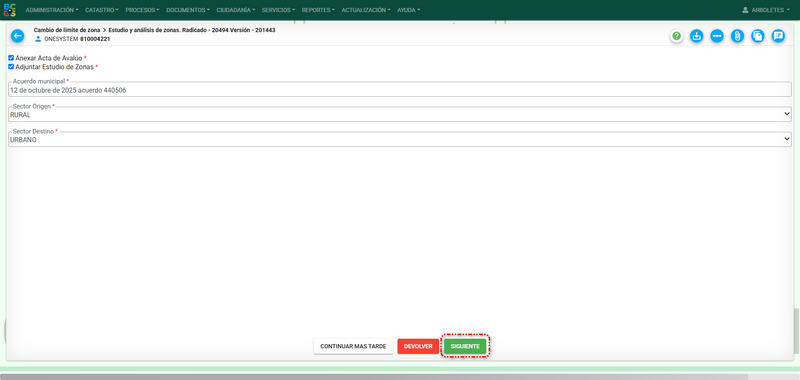Screen dimensions: 800x380
Task: Open the AYUDA menu
Action: click(408, 10)
